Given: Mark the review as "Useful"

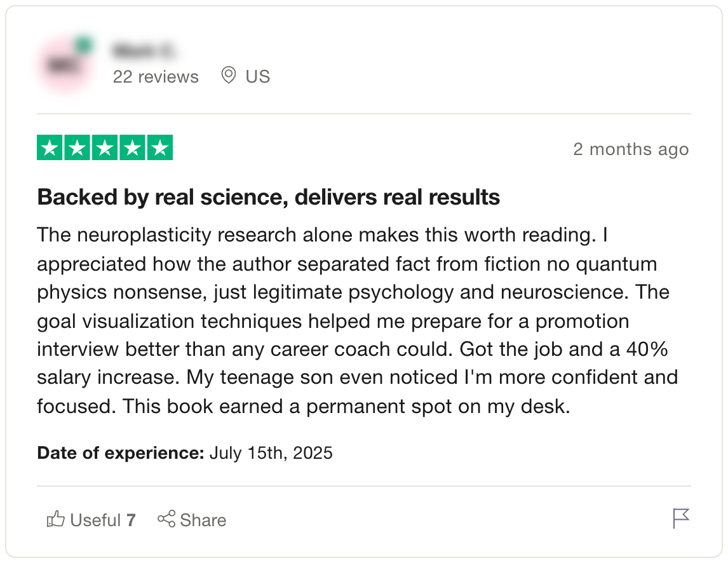Looking at the screenshot, I should 95,520.
